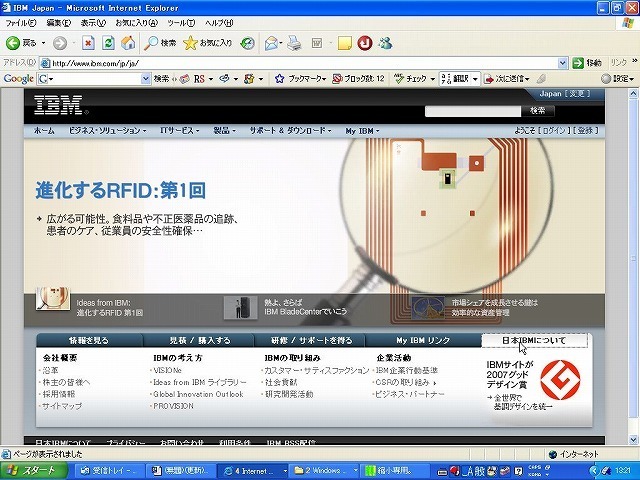This screenshot has width=640, height=480.
Task: Open the Messenger people icon
Action: [x=385, y=43]
